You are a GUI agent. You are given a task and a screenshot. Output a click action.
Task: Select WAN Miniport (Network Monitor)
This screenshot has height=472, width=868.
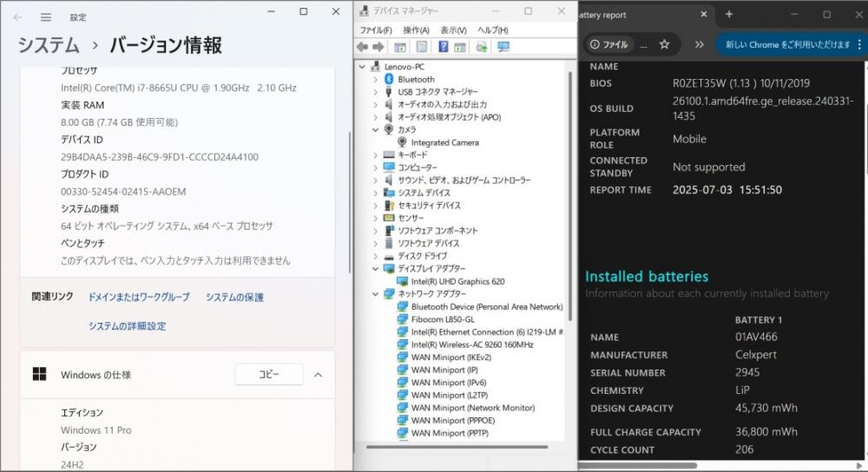point(473,408)
